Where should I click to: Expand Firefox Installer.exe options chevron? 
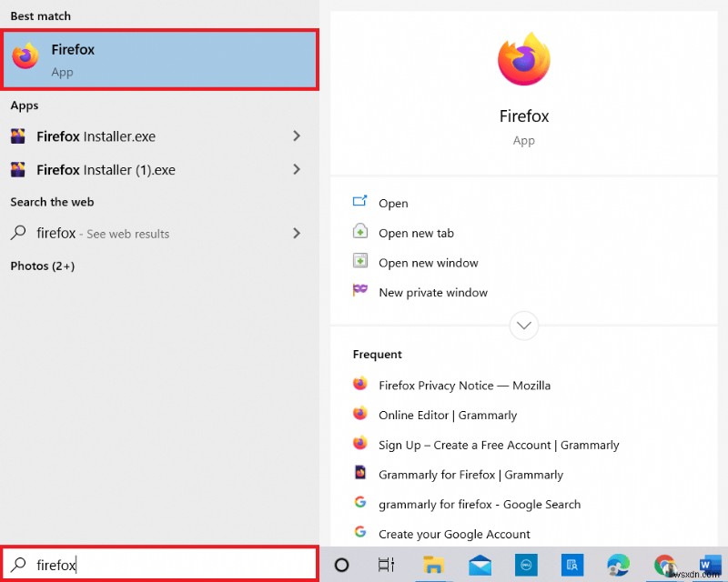point(297,136)
